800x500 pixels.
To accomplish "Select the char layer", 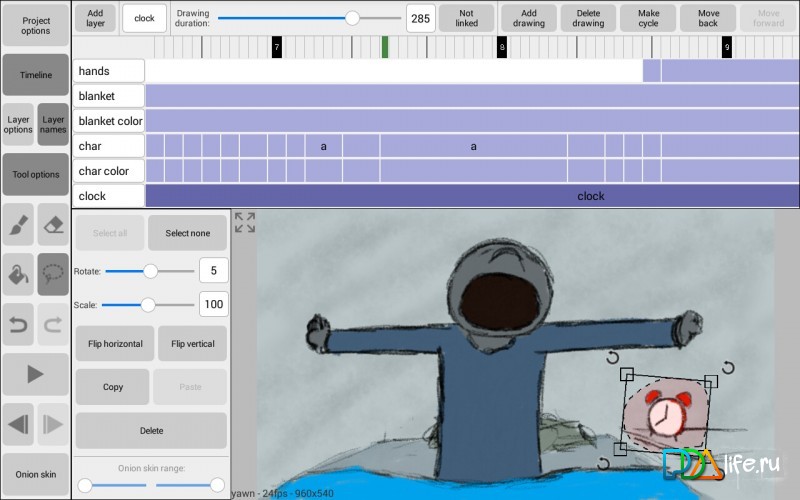I will point(108,146).
